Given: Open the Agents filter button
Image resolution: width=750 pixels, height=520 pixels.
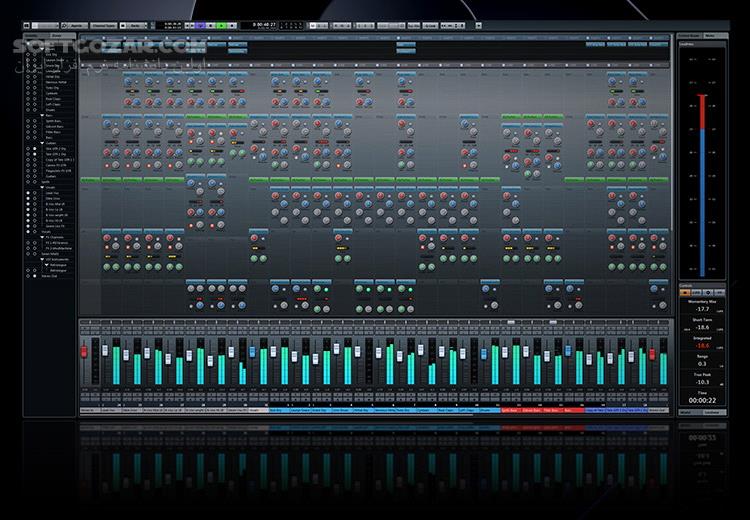Looking at the screenshot, I should (78, 25).
